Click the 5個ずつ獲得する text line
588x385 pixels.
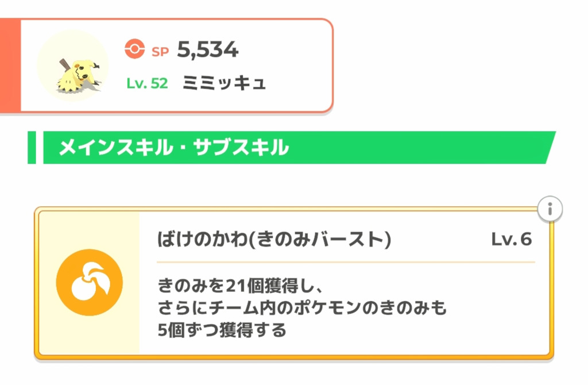222,332
